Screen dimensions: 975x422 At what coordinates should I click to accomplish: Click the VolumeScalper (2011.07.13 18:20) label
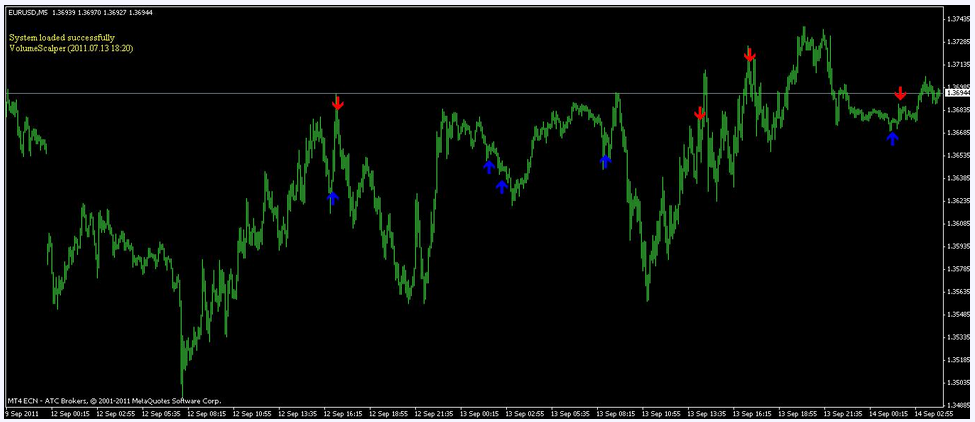pyautogui.click(x=71, y=47)
